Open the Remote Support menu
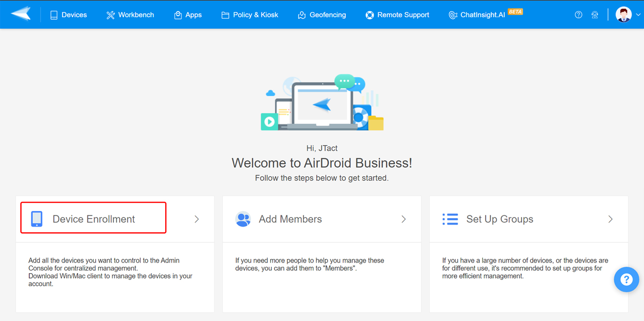644x321 pixels. [397, 15]
